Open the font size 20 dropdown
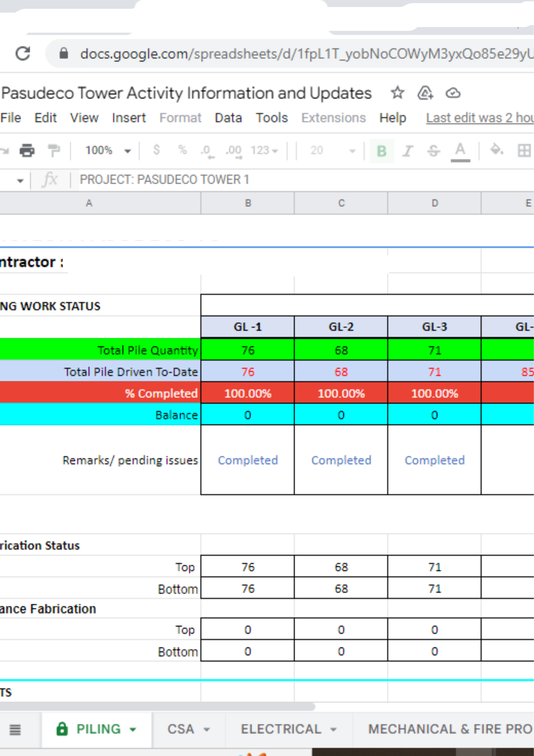Image resolution: width=534 pixels, height=756 pixels. (333, 150)
